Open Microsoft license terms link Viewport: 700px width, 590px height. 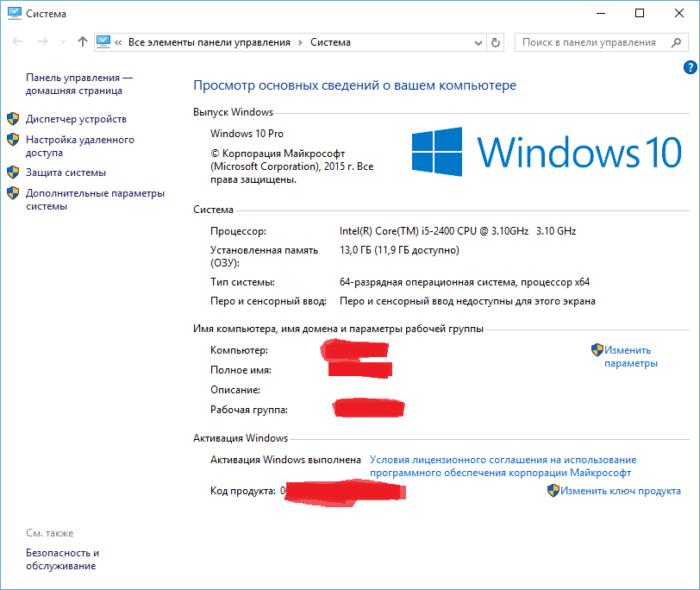(503, 467)
